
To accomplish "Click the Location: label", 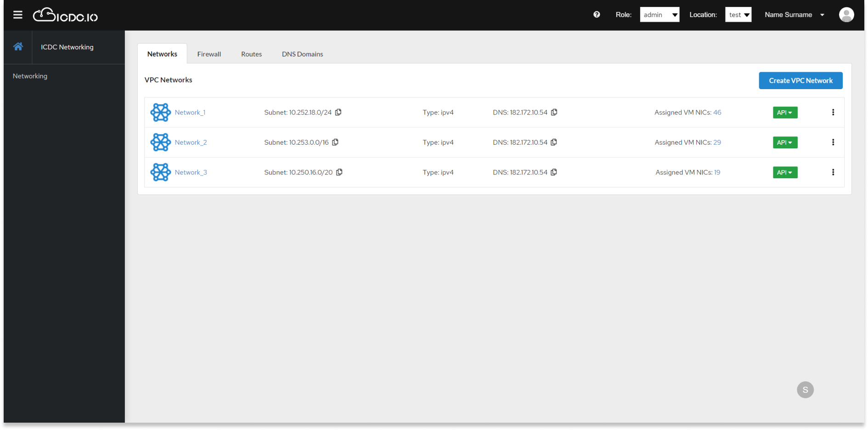I will (x=703, y=15).
